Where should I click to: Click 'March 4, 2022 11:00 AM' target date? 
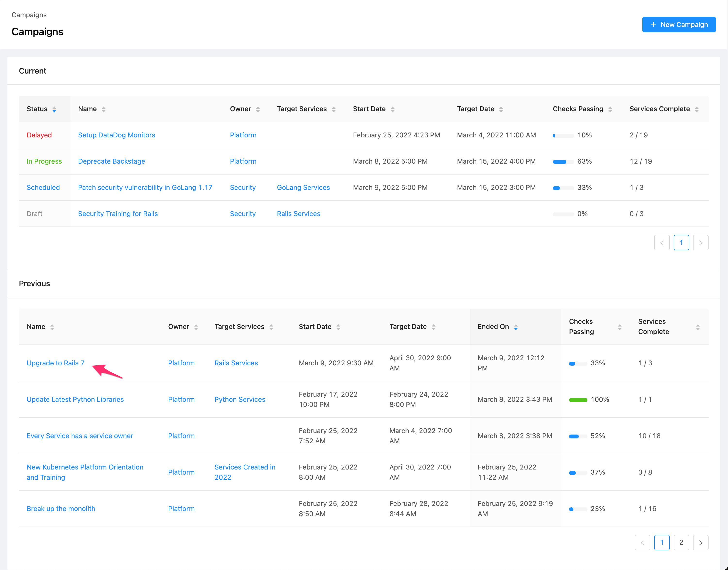pyautogui.click(x=496, y=135)
